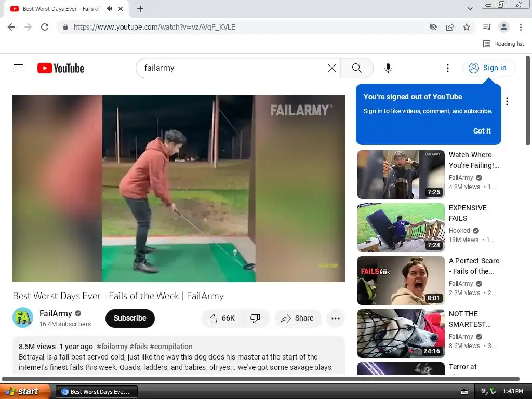The image size is (532, 399).
Task: Open more actions ellipsis below video
Action: [x=336, y=318]
